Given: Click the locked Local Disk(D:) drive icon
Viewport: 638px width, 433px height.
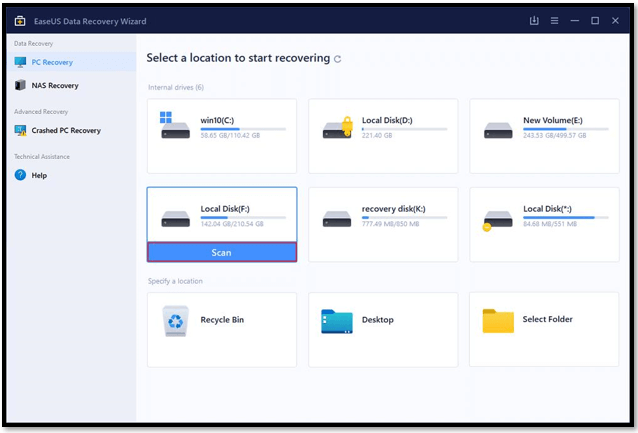Looking at the screenshot, I should click(337, 127).
